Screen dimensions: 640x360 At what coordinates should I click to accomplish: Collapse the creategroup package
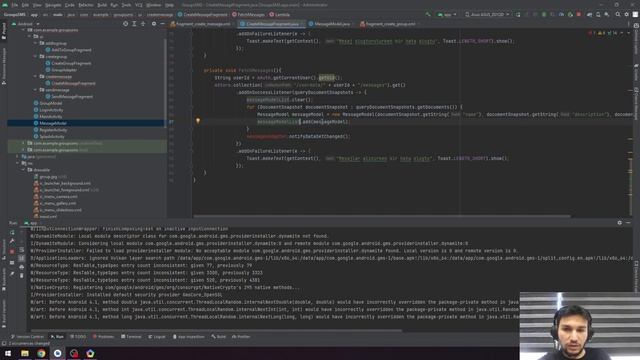click(36, 57)
